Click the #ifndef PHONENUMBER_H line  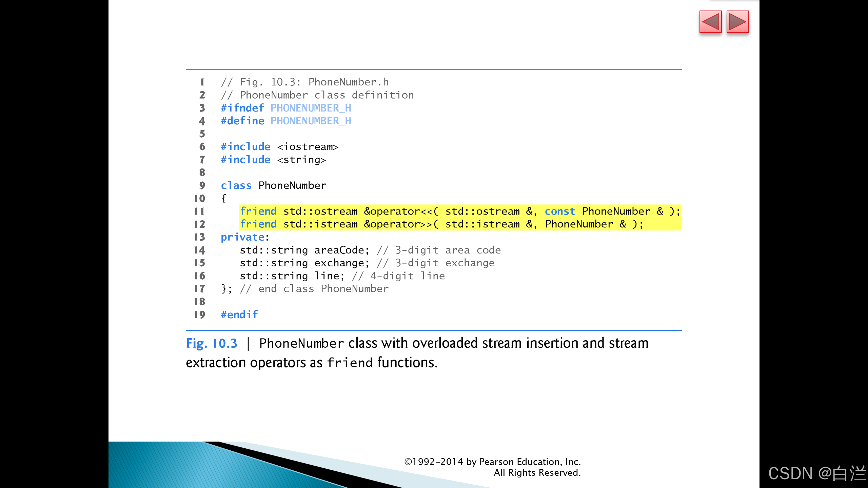coord(286,108)
